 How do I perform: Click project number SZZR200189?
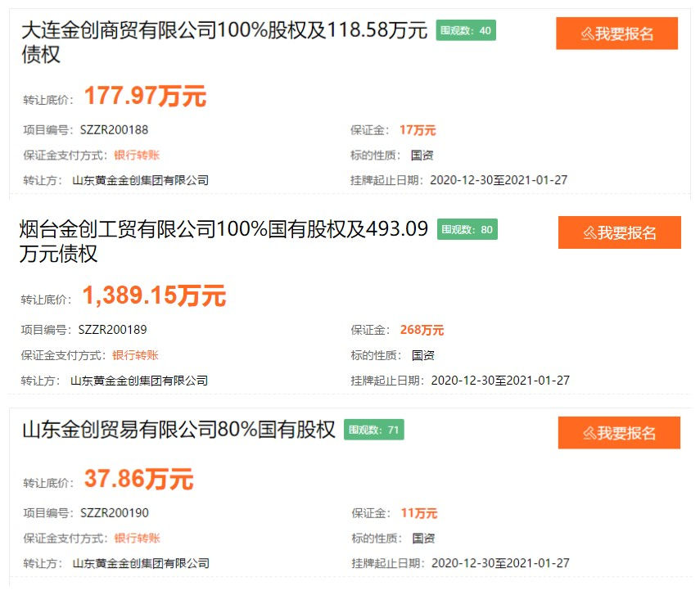click(x=113, y=330)
